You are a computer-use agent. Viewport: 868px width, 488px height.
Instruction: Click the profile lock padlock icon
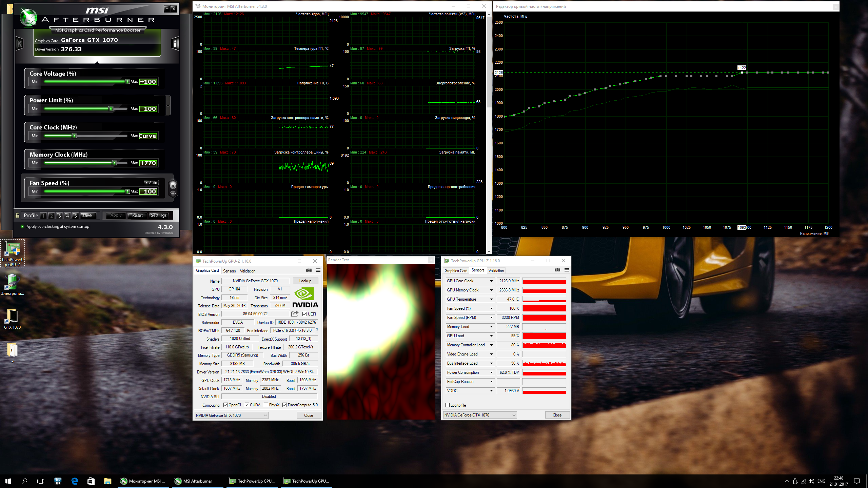coord(17,215)
